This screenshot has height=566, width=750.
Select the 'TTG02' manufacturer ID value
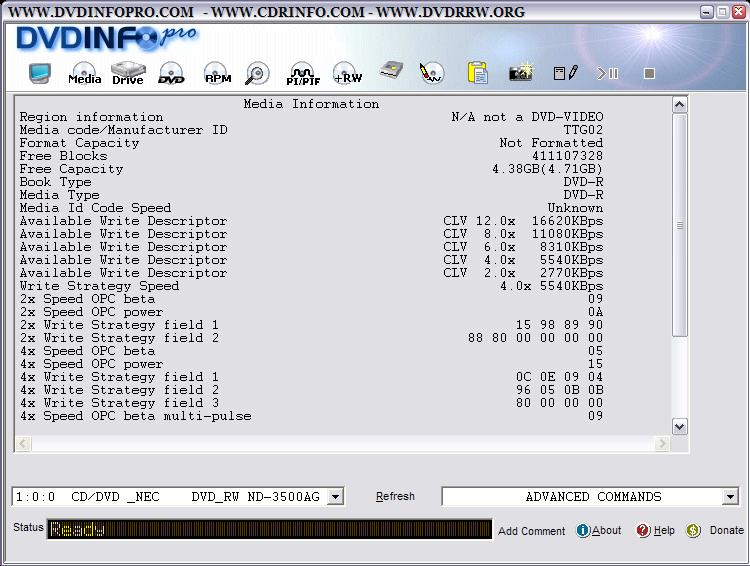click(x=583, y=130)
